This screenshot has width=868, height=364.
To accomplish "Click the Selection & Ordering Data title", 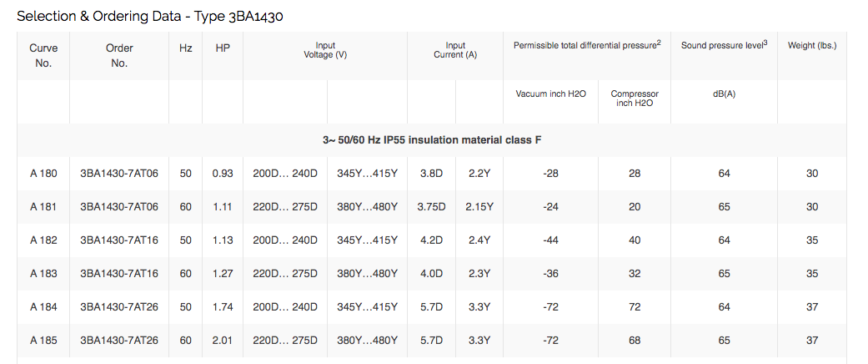I will pyautogui.click(x=153, y=16).
